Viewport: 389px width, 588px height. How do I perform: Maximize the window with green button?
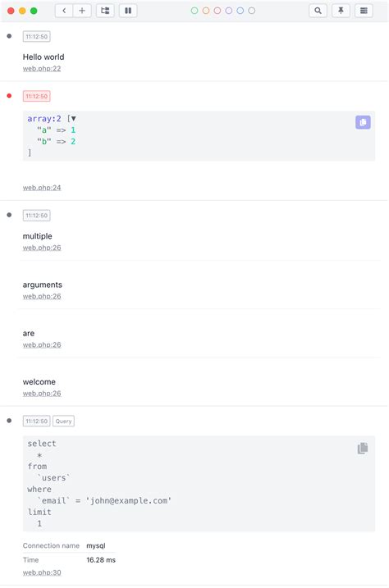tap(34, 11)
